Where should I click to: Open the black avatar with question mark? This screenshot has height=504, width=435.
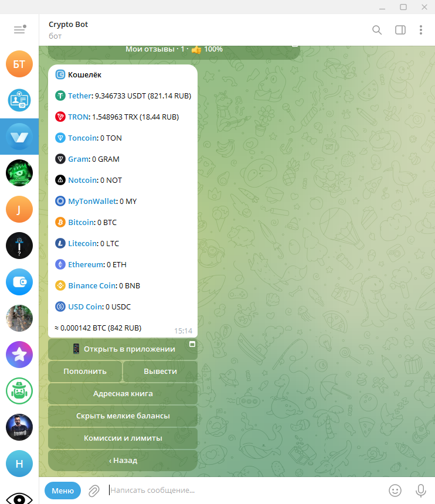tap(19, 246)
